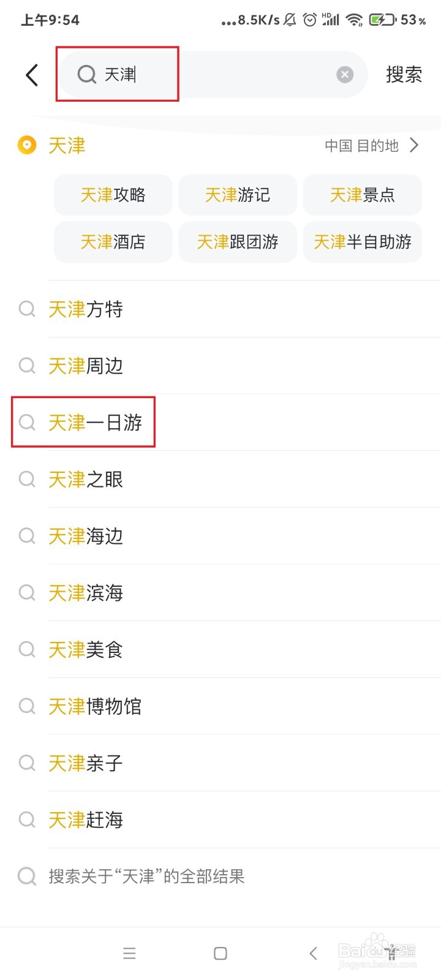Image resolution: width=441 pixels, height=980 pixels.
Task: Choose the 天津酒店 chip
Action: tap(113, 242)
